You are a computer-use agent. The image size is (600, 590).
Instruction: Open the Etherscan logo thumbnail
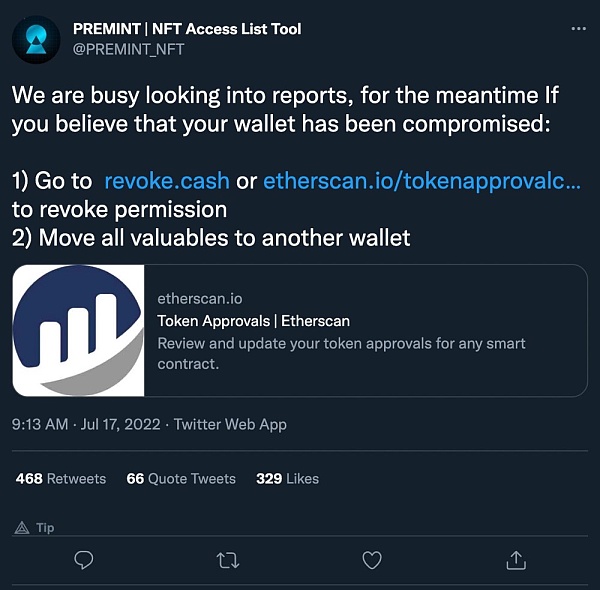79,331
